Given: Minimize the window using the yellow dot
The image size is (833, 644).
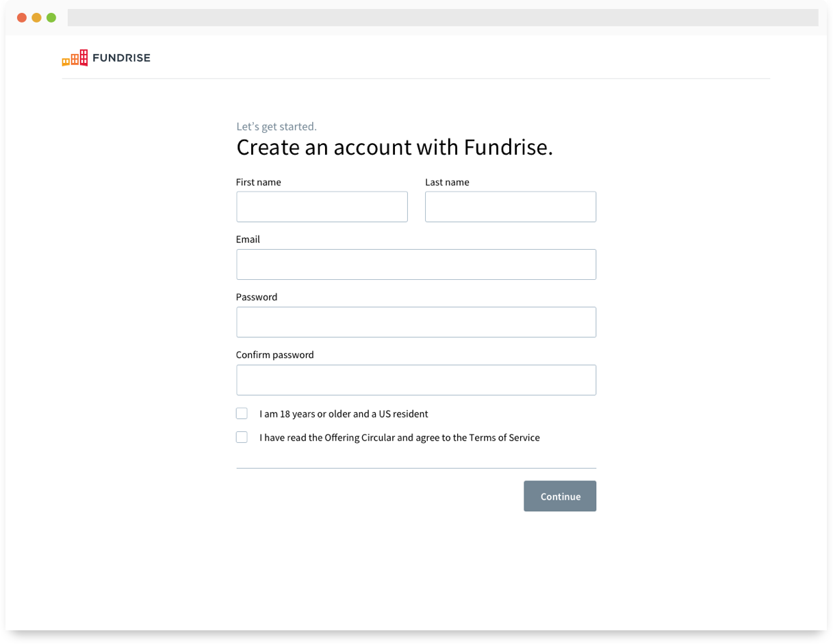Looking at the screenshot, I should (x=36, y=18).
